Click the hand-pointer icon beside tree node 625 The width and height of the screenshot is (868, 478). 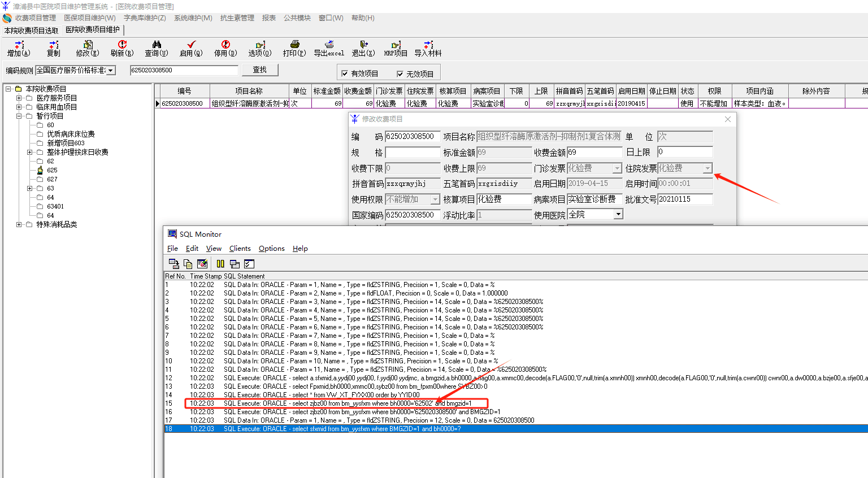[40, 170]
